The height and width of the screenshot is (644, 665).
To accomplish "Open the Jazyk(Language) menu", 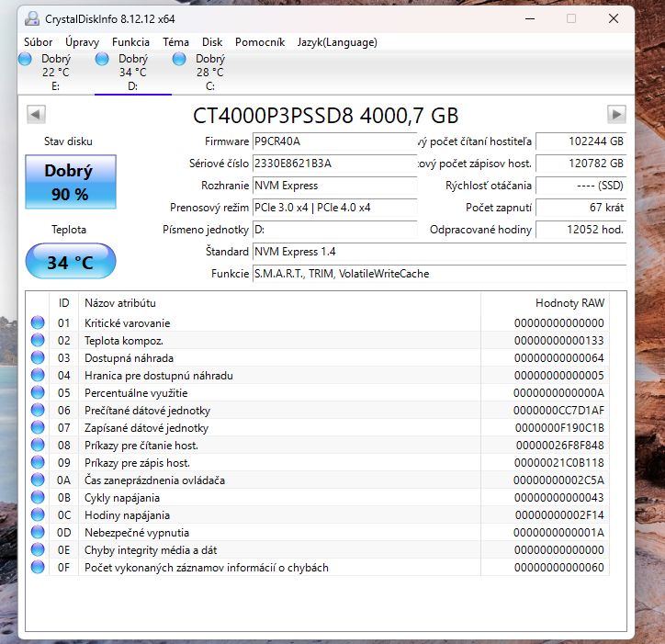I will [x=337, y=42].
